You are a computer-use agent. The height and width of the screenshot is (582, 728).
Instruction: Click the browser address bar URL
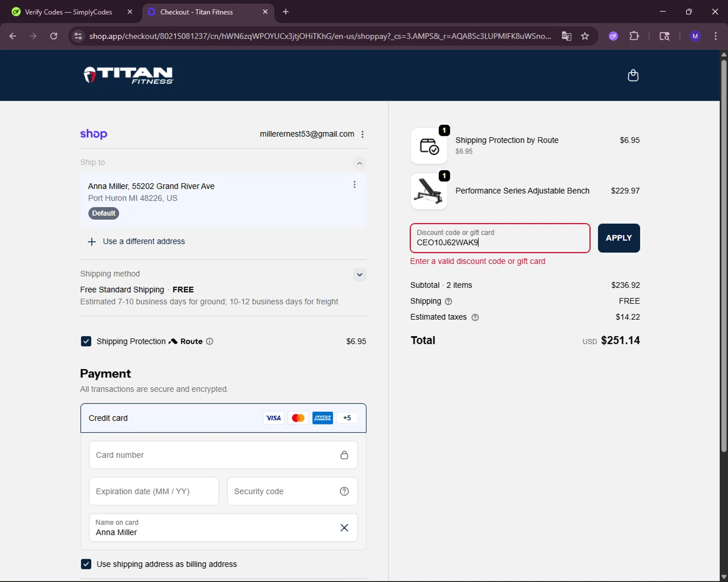tap(320, 36)
